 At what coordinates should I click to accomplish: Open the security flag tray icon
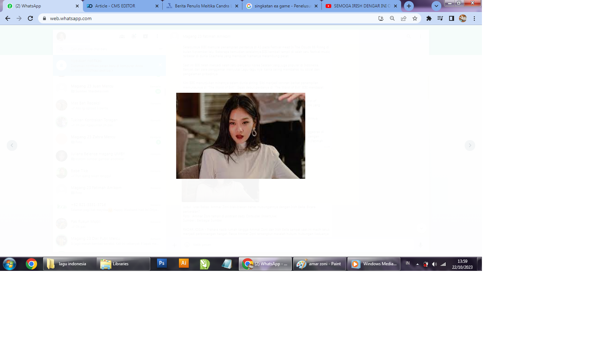click(426, 264)
